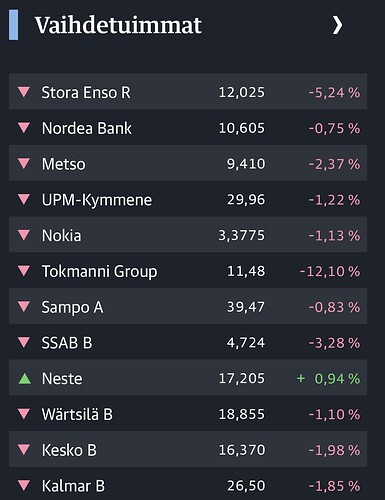Open the Stora Enso R stock row
Image resolution: width=385 pixels, height=500 pixels.
pos(188,91)
